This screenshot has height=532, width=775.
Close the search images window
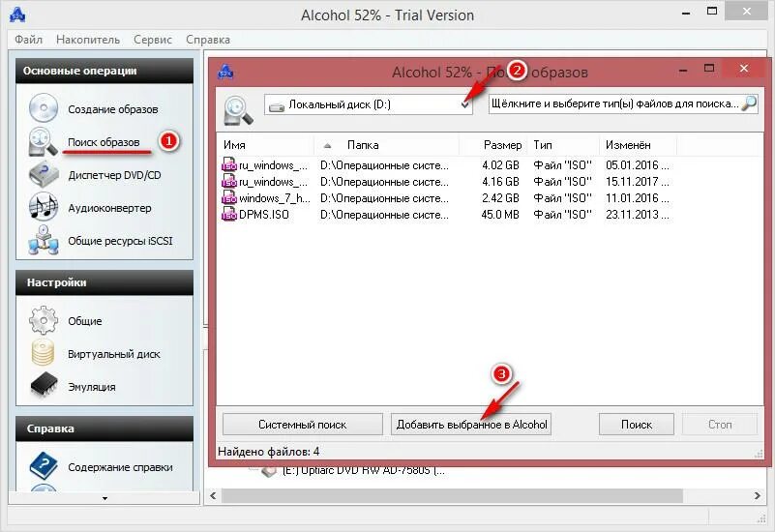(743, 69)
